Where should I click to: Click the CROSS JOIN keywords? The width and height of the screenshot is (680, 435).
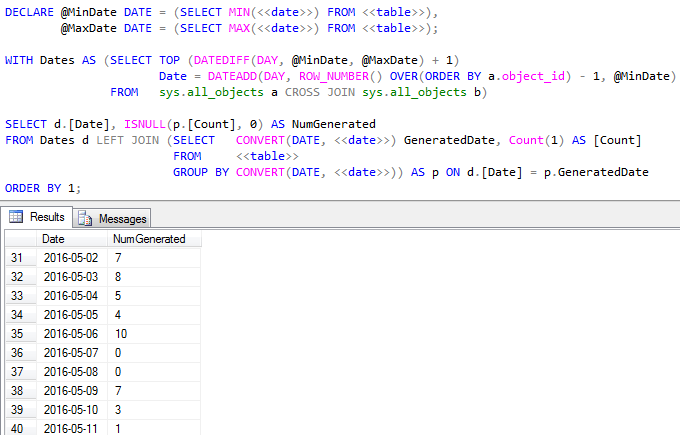pyautogui.click(x=320, y=92)
